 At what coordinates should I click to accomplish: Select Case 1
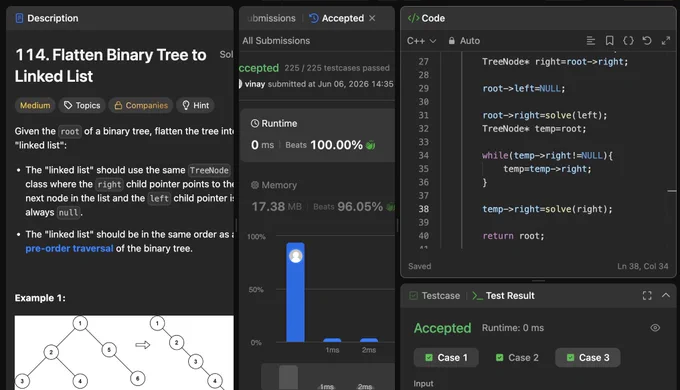446,358
